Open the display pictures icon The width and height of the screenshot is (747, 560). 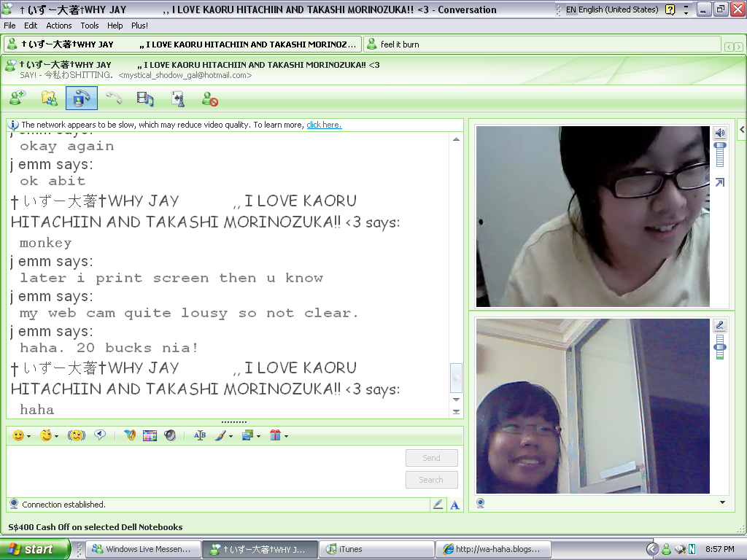pyautogui.click(x=248, y=435)
